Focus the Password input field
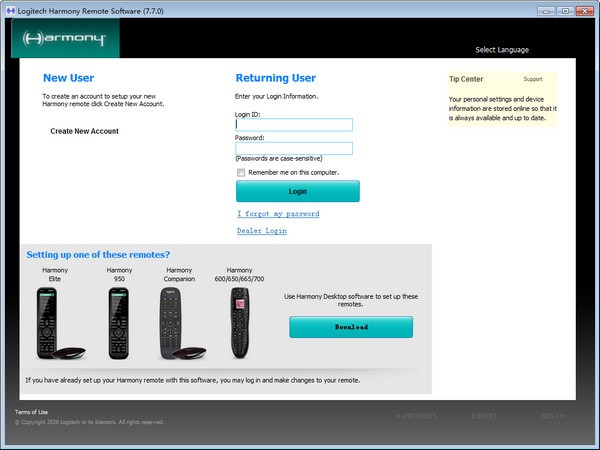The width and height of the screenshot is (600, 450). [294, 148]
